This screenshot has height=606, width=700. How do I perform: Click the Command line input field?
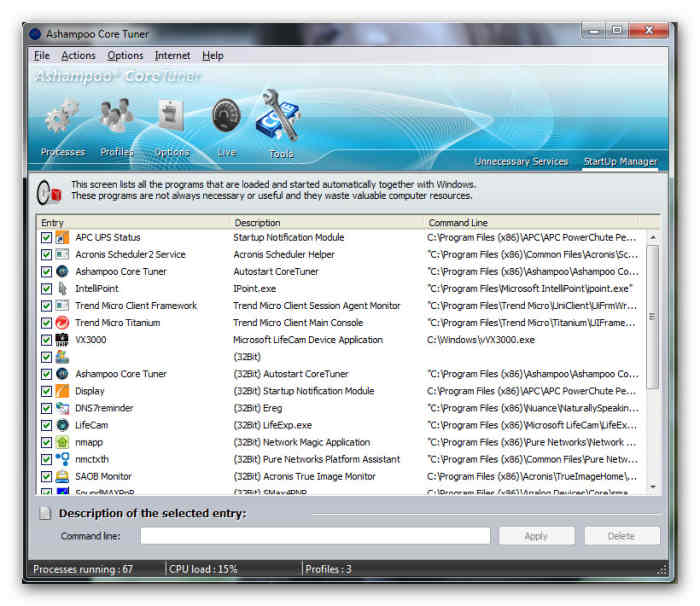click(x=315, y=536)
